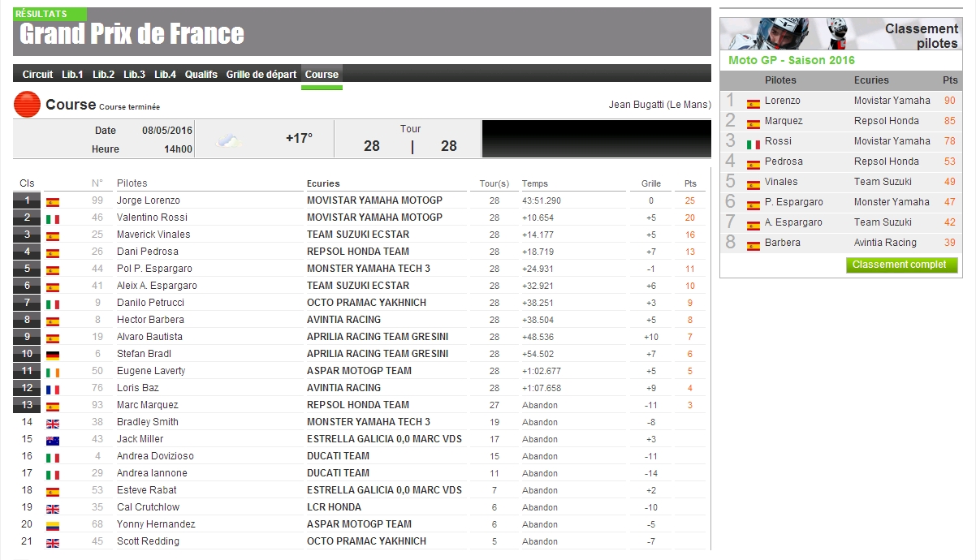Click Jorge Lorenzo's Spanish flag icon
The height and width of the screenshot is (560, 976).
coord(53,201)
